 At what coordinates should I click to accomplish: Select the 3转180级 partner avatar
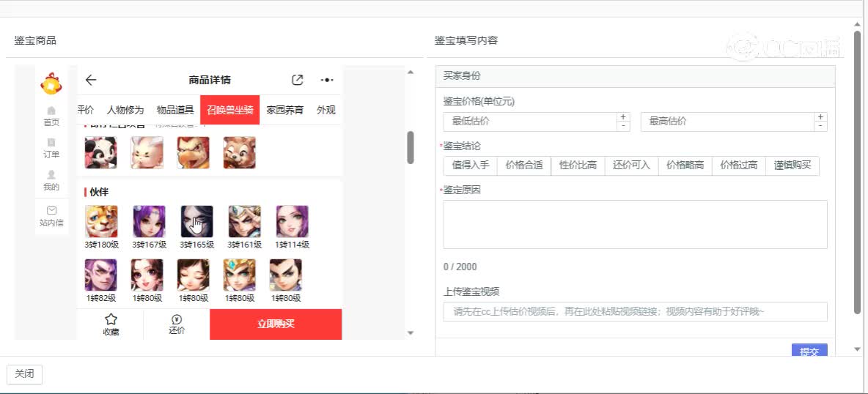[x=101, y=221]
